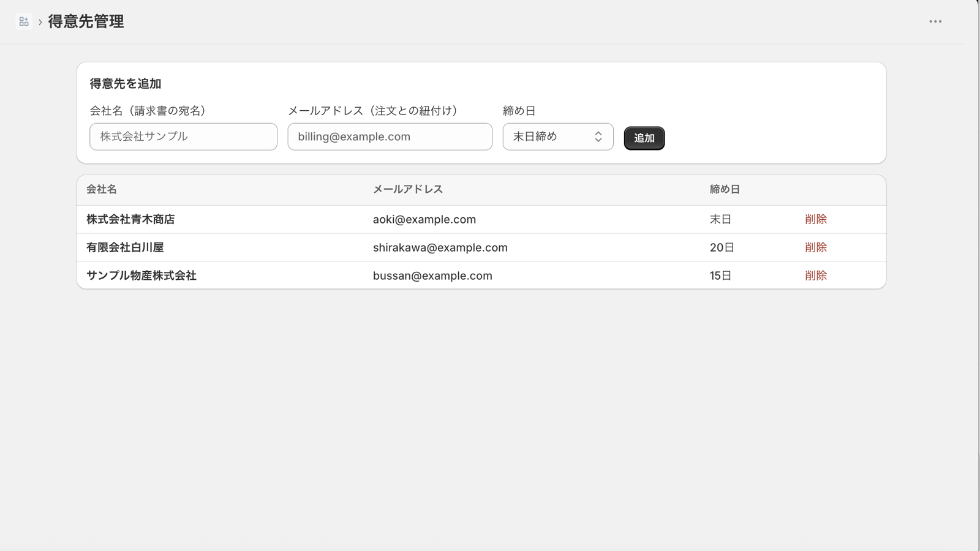This screenshot has width=980, height=551.
Task: Click the 会社名 column header
Action: click(102, 189)
